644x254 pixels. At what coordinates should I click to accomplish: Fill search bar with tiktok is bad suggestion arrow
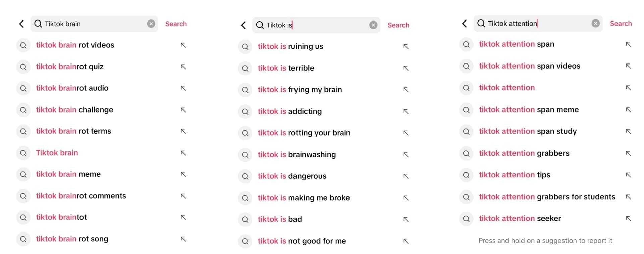406,219
